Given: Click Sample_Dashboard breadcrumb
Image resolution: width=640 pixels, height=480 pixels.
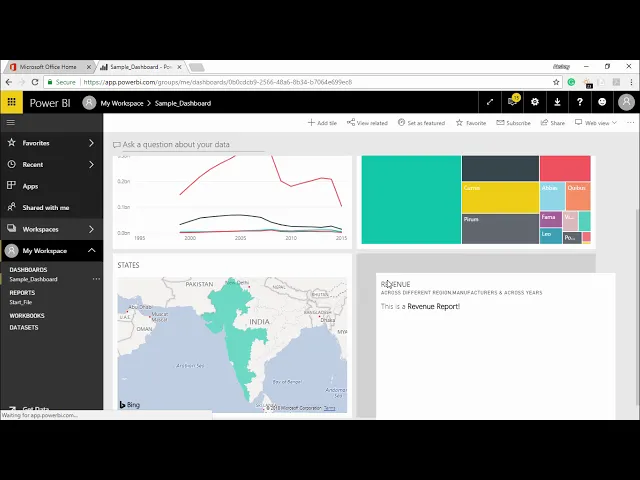Looking at the screenshot, I should [183, 103].
